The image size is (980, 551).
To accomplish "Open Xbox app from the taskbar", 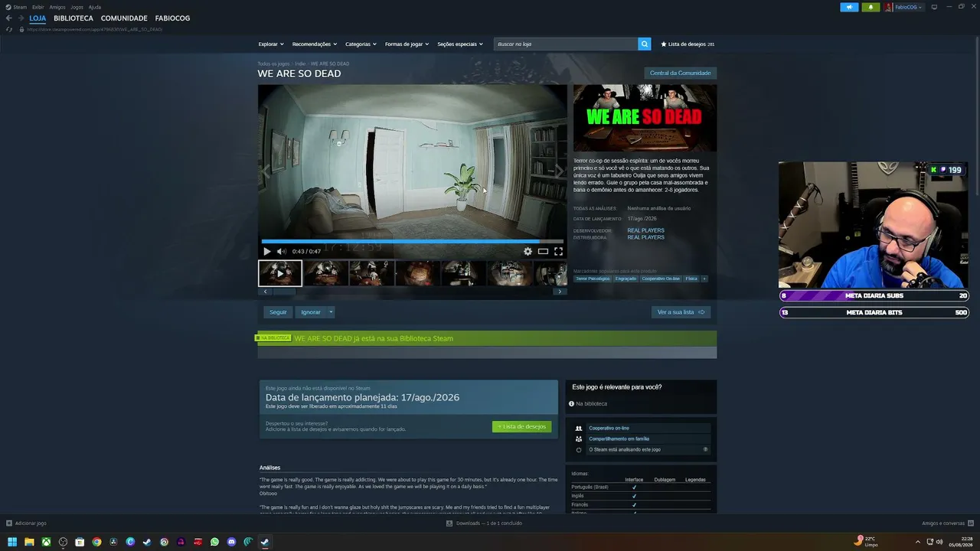I will 46,542.
